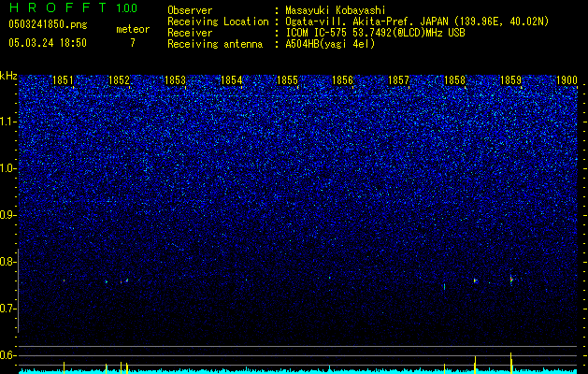588x374 pixels.
Task: Click the 1855 time marker
Action: pos(287,80)
